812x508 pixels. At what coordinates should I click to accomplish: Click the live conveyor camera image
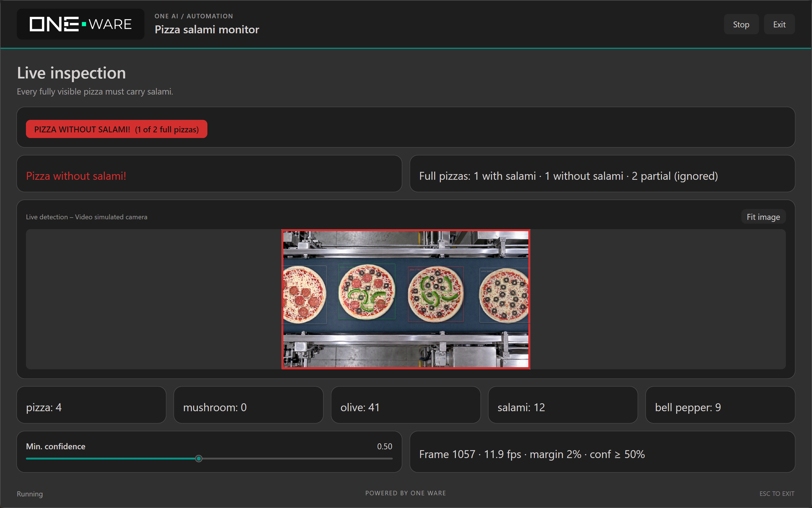click(x=406, y=299)
